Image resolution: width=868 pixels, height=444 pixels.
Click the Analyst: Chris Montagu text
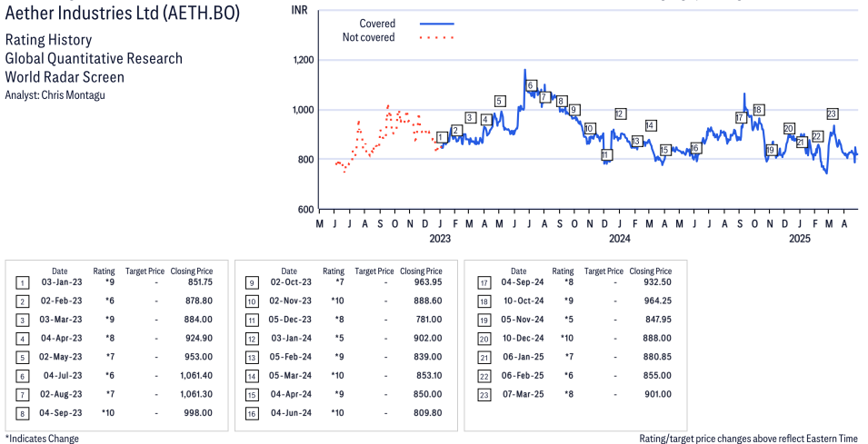coord(55,94)
